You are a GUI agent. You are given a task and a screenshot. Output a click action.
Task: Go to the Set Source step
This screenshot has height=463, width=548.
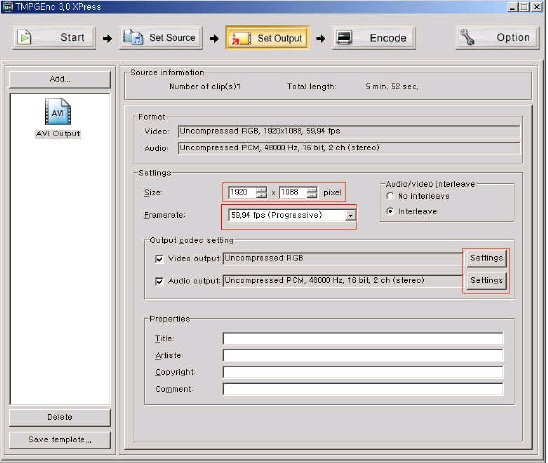tap(161, 37)
